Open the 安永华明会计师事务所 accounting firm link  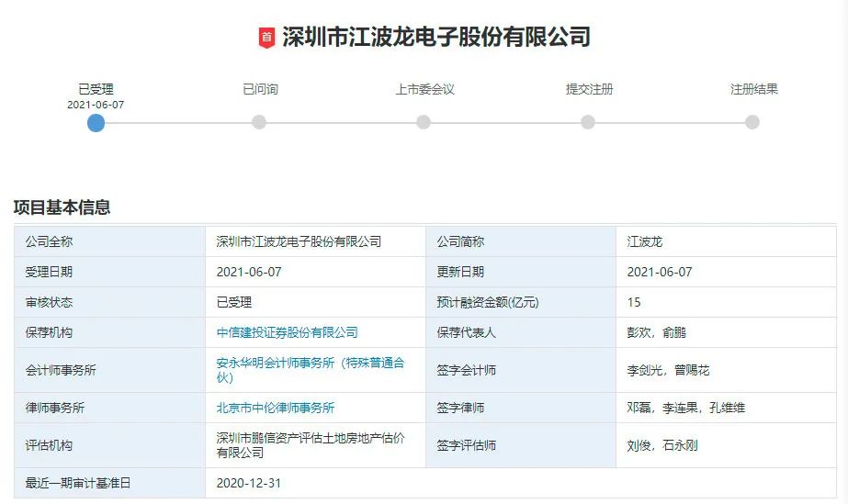tap(311, 370)
